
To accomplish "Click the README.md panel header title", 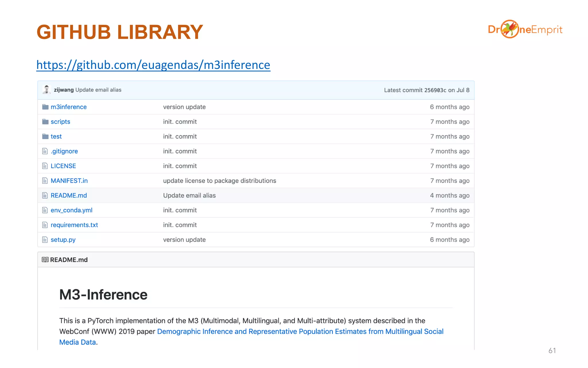I will pyautogui.click(x=69, y=260).
